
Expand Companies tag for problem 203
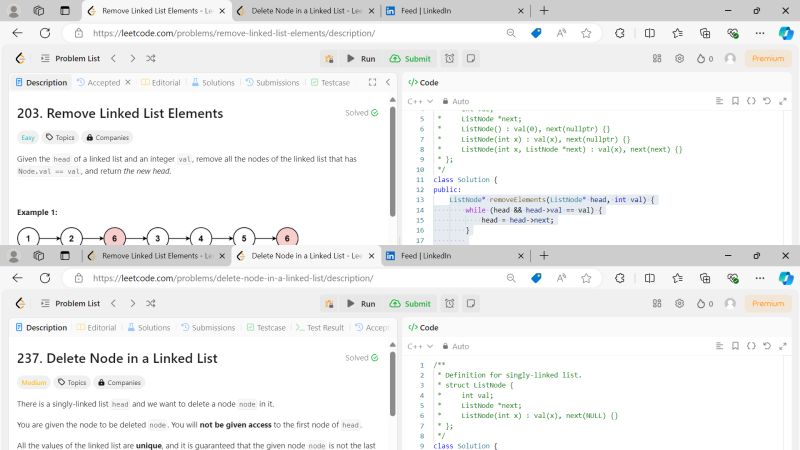[x=107, y=137]
